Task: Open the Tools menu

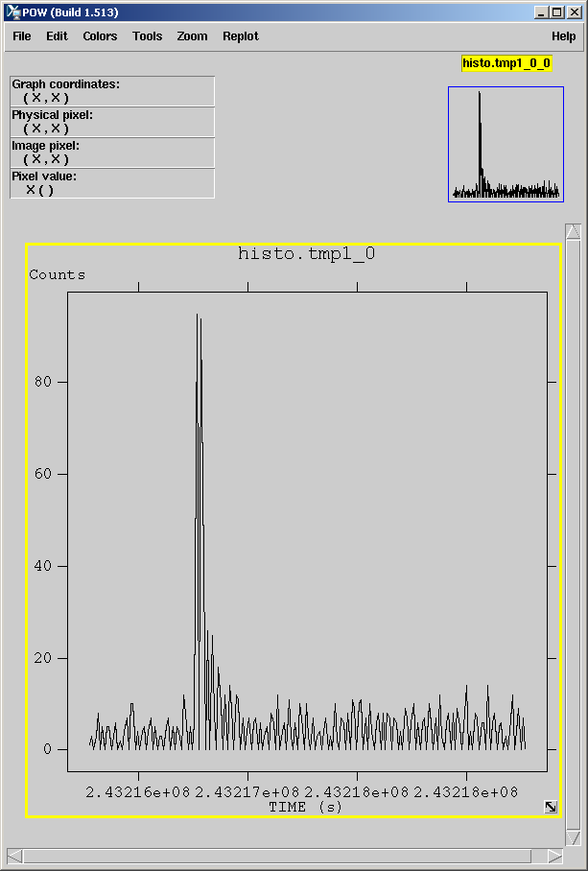Action: [147, 36]
